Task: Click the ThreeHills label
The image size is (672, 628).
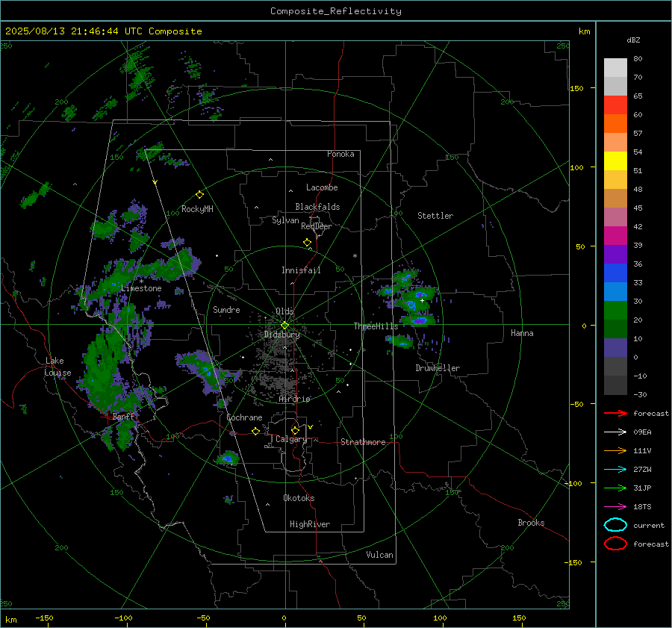Action: point(376,326)
